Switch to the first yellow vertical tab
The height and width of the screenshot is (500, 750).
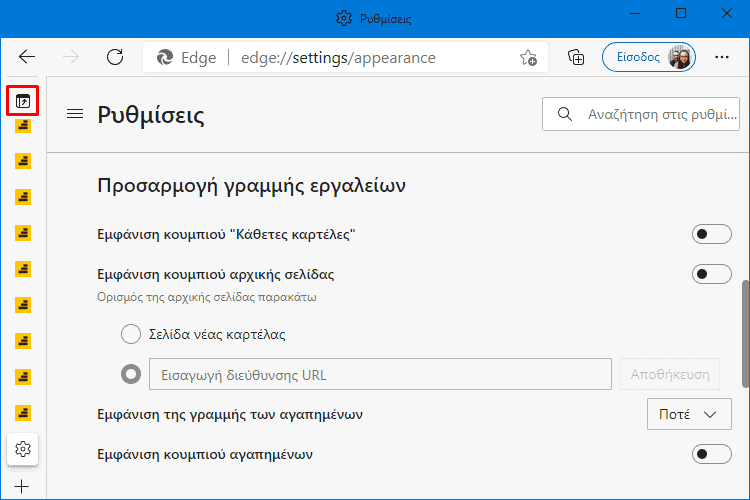point(23,125)
